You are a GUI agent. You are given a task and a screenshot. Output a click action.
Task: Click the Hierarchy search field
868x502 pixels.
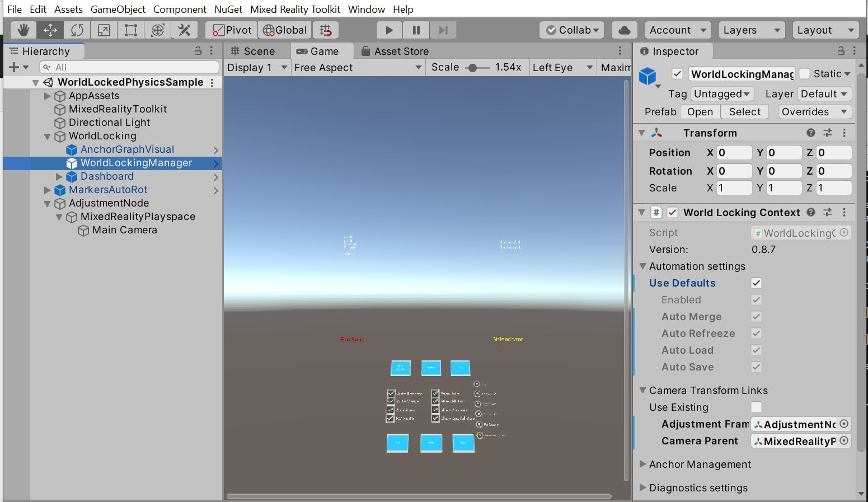(x=129, y=67)
